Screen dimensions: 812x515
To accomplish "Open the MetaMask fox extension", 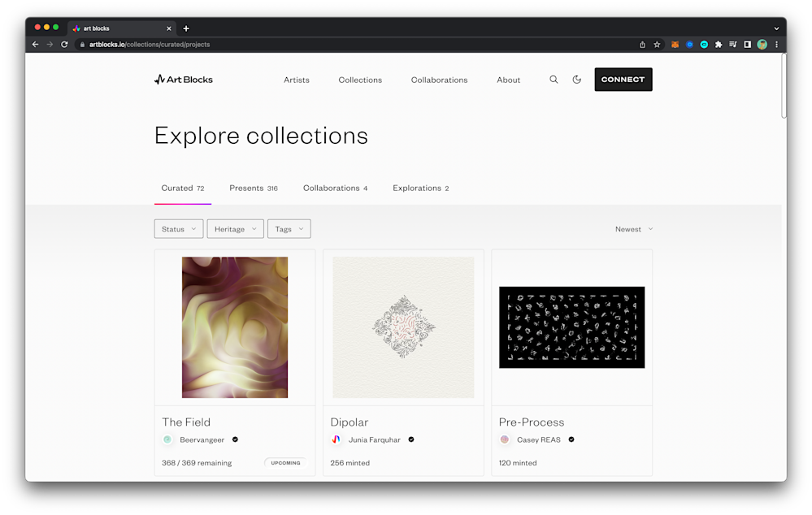I will pos(675,45).
